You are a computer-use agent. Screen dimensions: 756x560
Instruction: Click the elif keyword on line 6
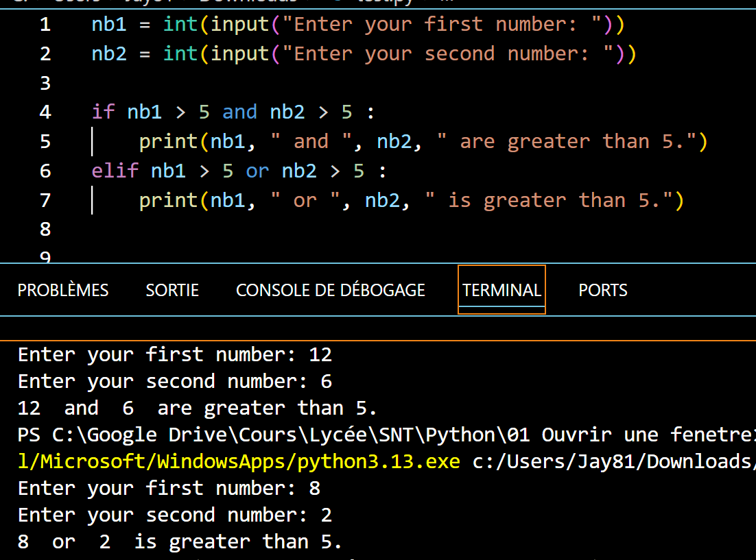pyautogui.click(x=115, y=171)
